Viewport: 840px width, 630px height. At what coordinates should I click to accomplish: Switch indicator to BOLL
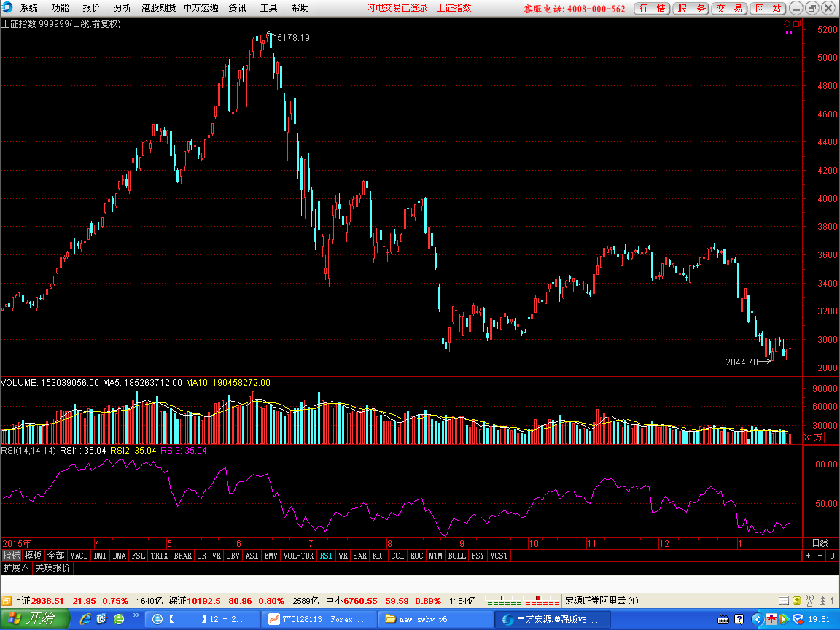pos(457,556)
